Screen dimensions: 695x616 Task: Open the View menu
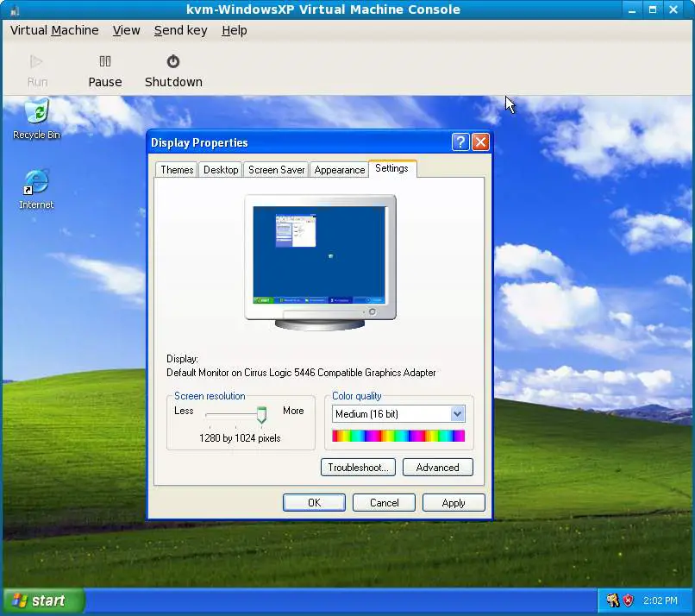coord(126,30)
